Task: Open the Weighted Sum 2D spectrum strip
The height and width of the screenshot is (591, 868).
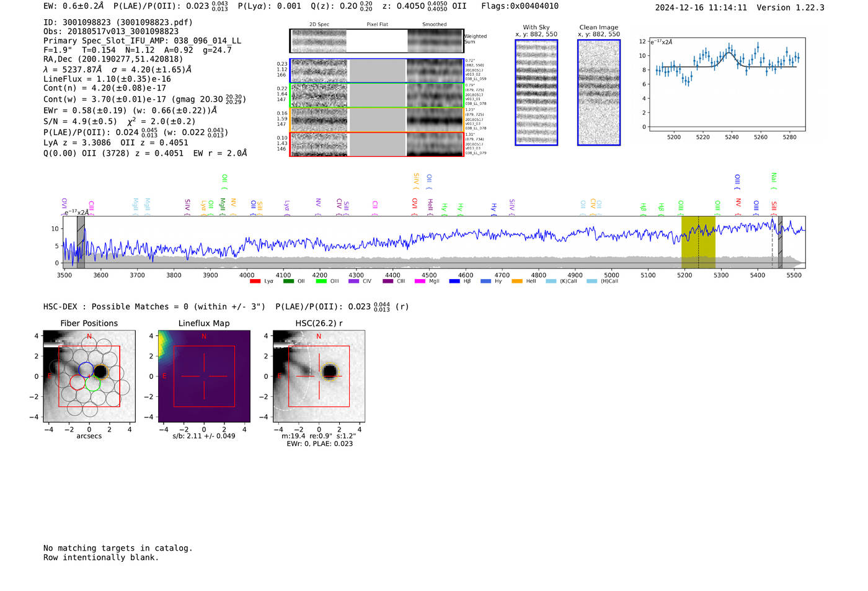Action: tap(376, 41)
